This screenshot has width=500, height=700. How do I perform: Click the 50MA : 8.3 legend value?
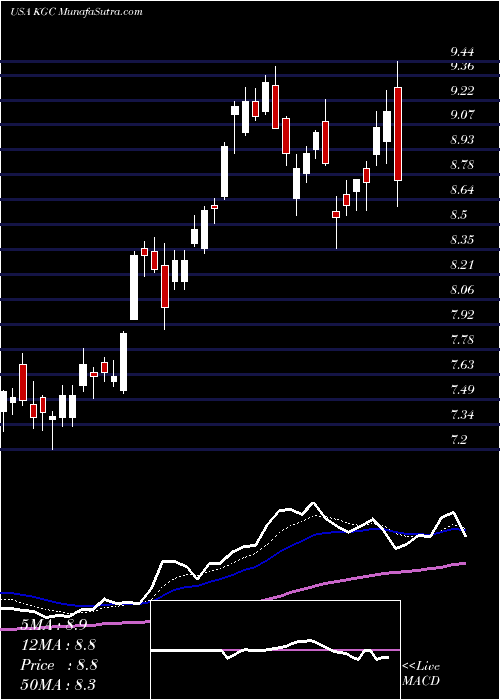(x=58, y=685)
